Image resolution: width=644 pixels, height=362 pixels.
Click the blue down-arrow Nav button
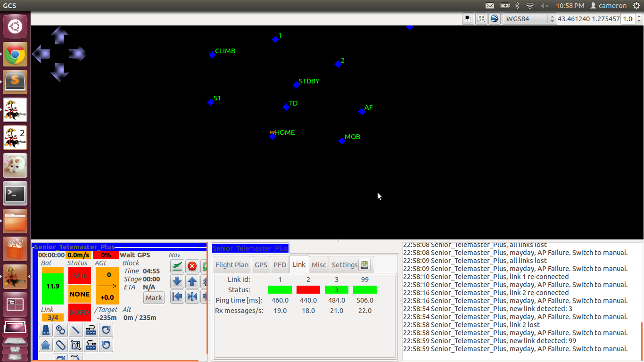tap(177, 281)
